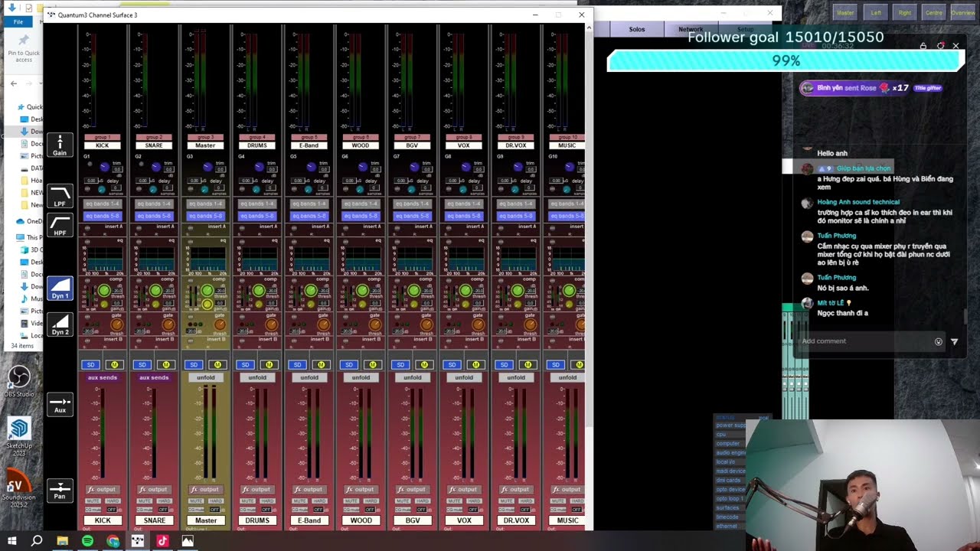Click KICK comp threshold green knob

tap(104, 291)
